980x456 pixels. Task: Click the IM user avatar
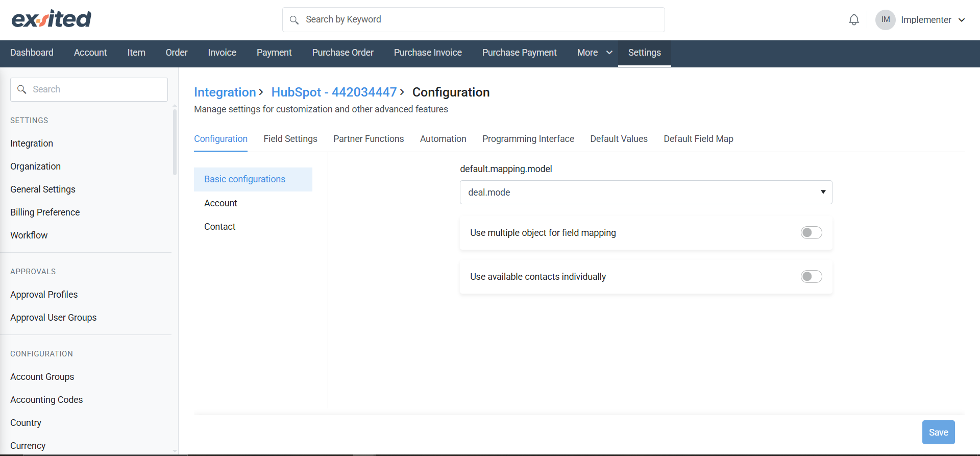click(x=886, y=20)
